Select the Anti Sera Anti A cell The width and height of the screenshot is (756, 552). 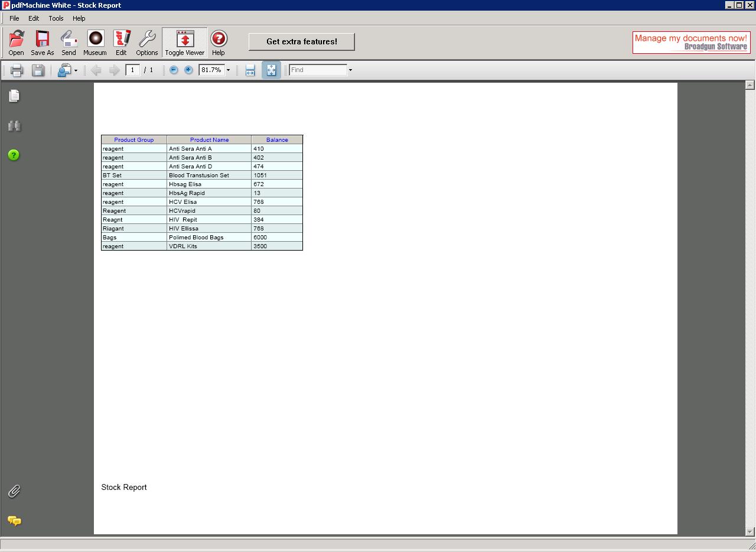[209, 149]
